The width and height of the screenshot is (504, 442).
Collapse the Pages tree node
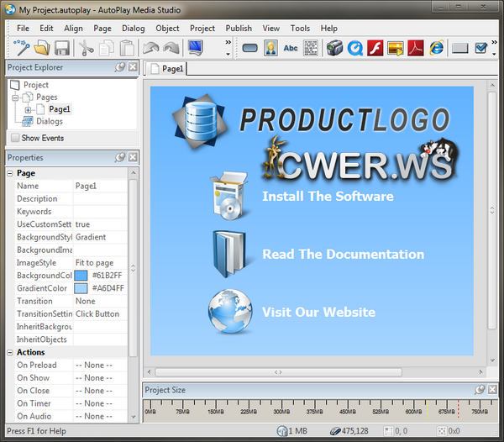point(15,97)
